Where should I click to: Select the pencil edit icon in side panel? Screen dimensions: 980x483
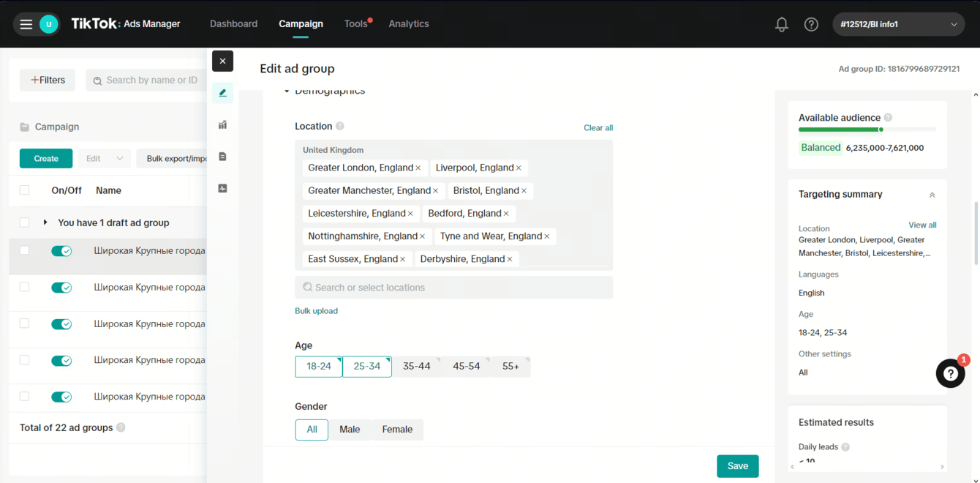point(223,93)
